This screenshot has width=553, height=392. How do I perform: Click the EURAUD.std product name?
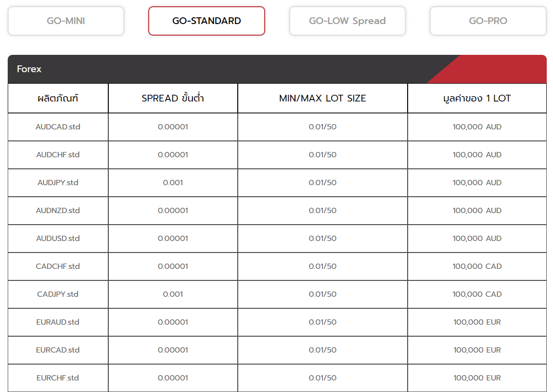pos(58,322)
